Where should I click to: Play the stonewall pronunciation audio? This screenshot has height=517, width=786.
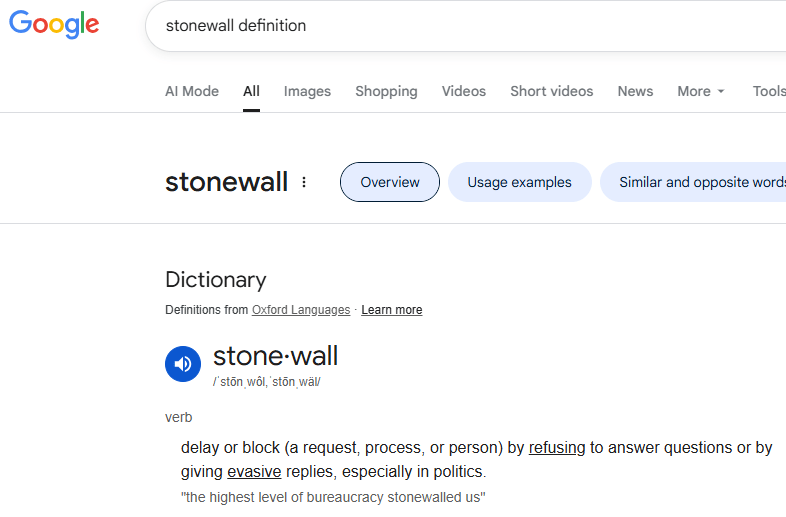(183, 364)
